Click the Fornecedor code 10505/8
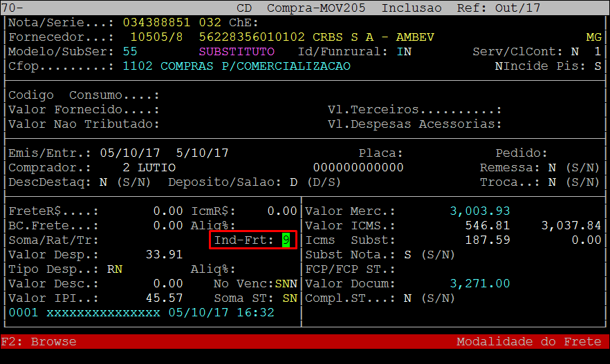The image size is (610, 364). click(x=157, y=37)
